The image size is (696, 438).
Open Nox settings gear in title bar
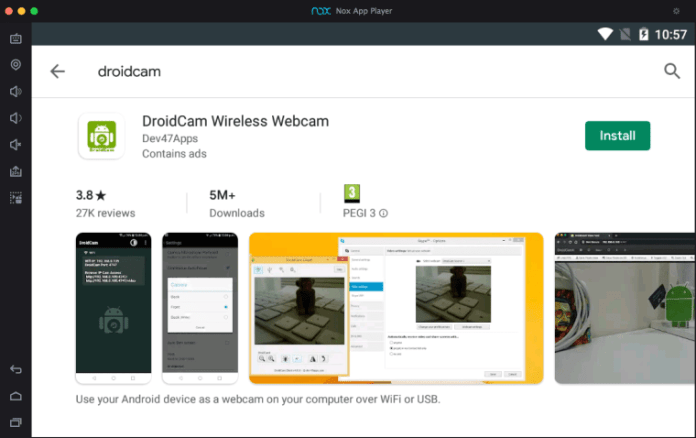point(676,11)
